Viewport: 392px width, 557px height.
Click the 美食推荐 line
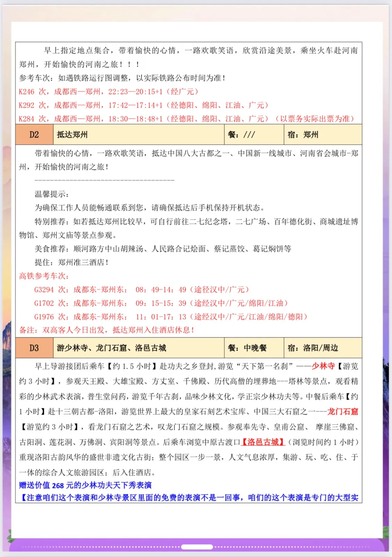(163, 249)
